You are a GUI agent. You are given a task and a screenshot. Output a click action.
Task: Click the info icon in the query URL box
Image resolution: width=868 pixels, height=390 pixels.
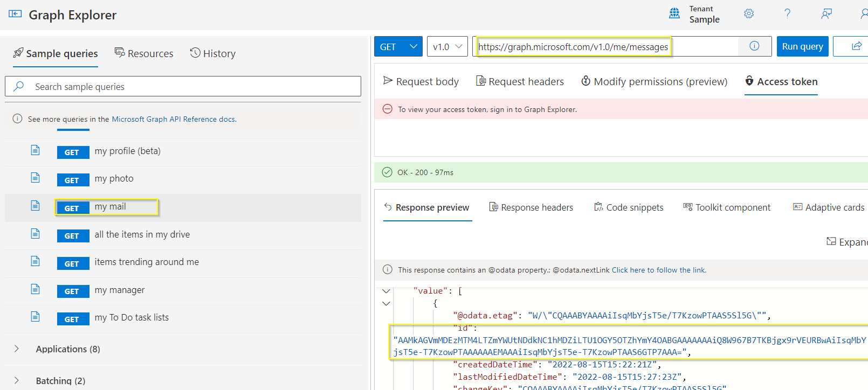pos(754,46)
